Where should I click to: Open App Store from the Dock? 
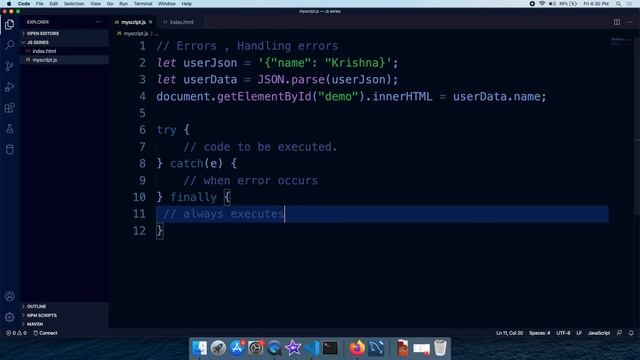coord(237,348)
